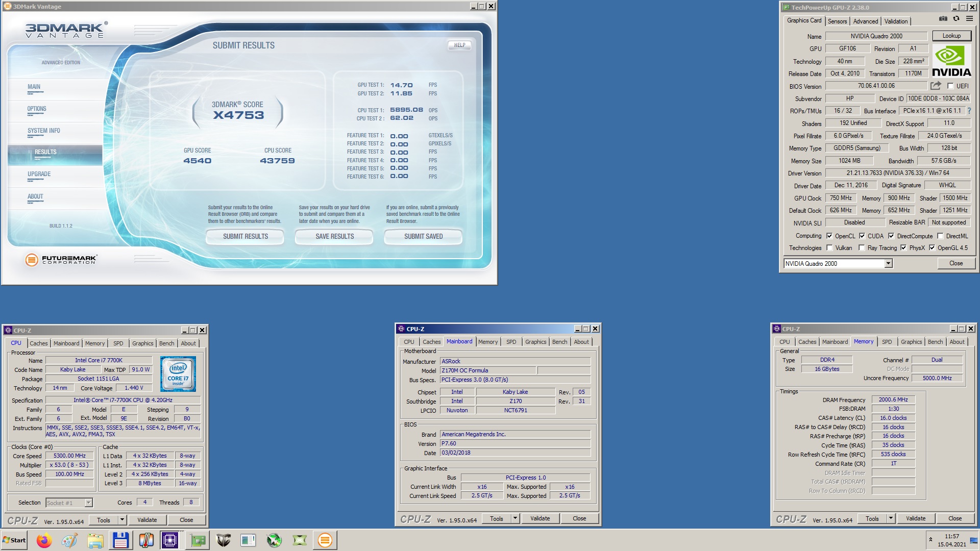Click the GPU-Z Lookup button

[951, 36]
